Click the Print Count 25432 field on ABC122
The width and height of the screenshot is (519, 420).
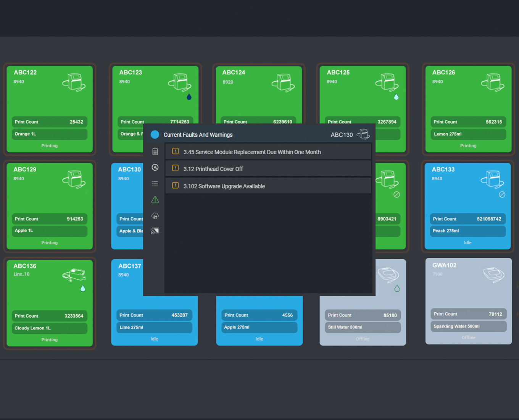click(50, 122)
